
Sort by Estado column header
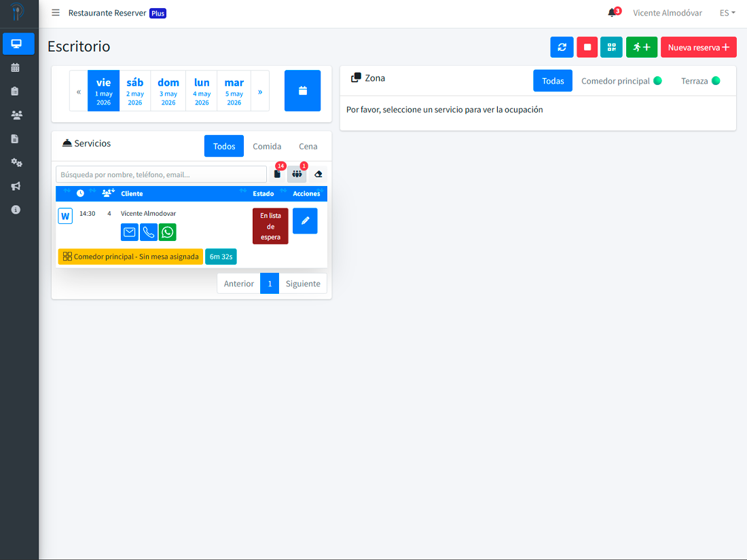[x=263, y=193]
